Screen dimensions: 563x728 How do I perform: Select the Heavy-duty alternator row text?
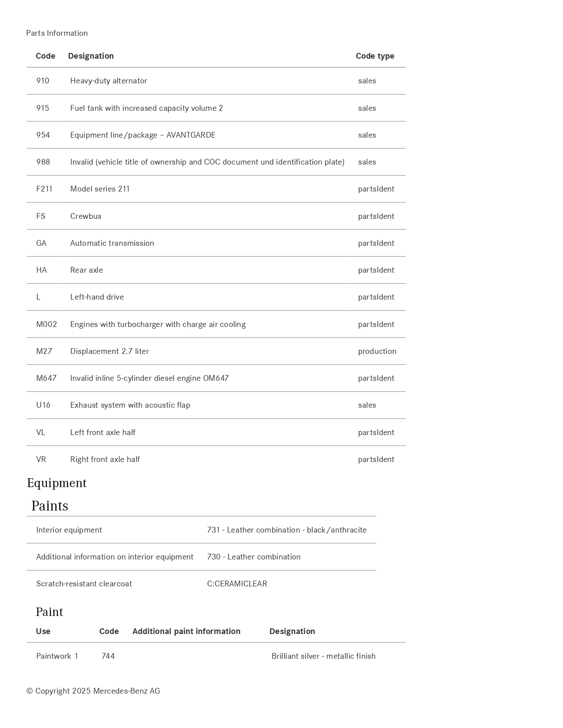click(109, 81)
